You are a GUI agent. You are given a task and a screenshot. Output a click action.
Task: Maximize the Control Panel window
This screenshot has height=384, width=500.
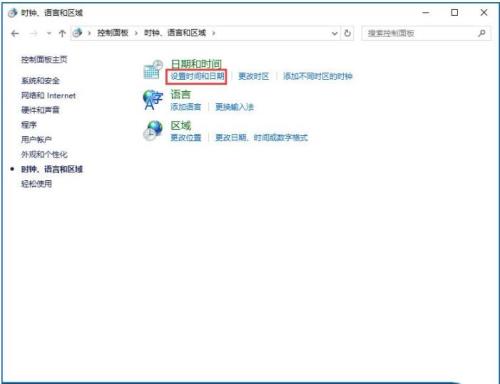(454, 13)
